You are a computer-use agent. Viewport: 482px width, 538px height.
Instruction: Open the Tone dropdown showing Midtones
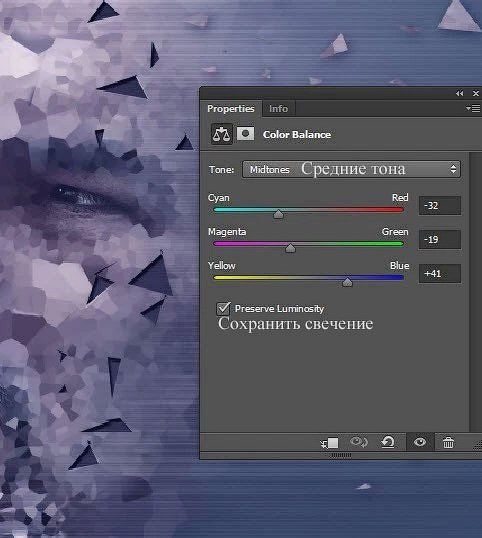point(351,169)
